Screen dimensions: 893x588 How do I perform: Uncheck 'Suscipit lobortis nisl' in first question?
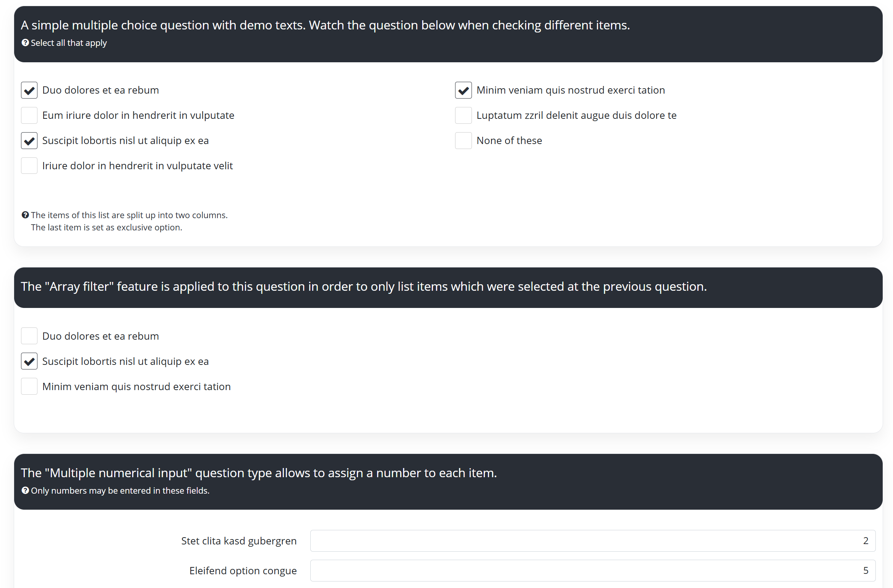29,141
